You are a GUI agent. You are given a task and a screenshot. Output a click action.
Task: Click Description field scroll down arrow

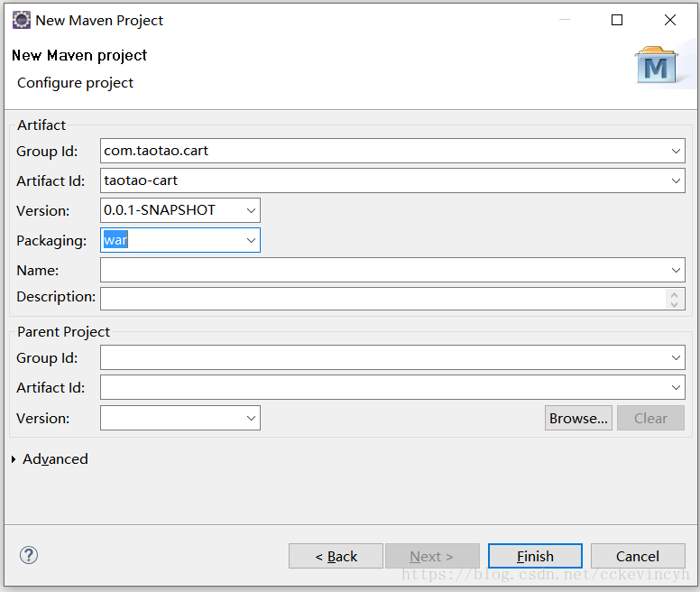tap(674, 304)
